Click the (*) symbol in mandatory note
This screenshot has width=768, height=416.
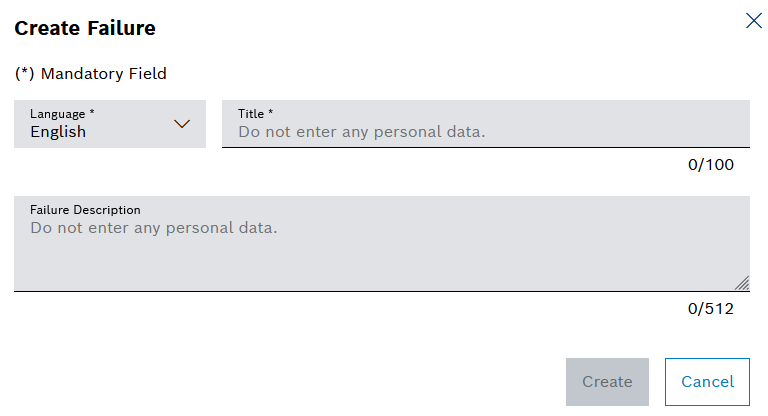click(x=25, y=73)
